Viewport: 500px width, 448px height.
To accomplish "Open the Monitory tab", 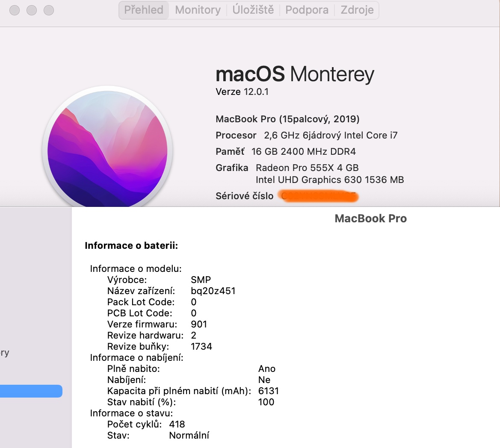I will pyautogui.click(x=198, y=10).
